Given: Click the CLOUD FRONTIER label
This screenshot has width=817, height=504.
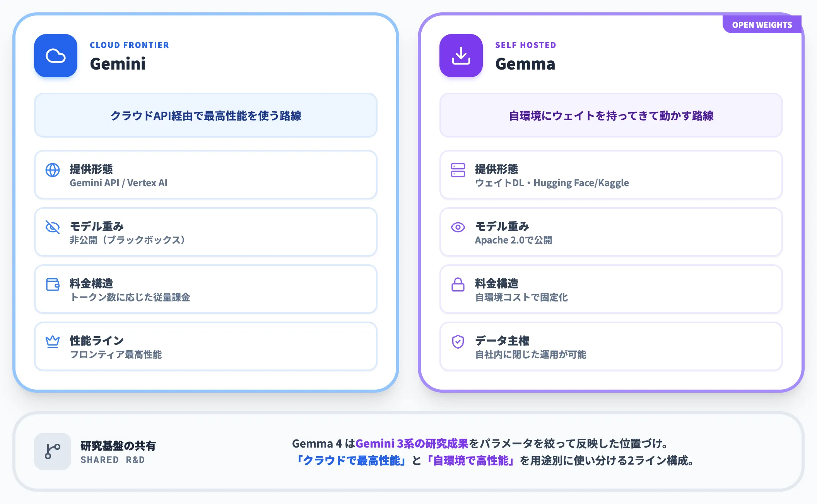Looking at the screenshot, I should [x=130, y=45].
